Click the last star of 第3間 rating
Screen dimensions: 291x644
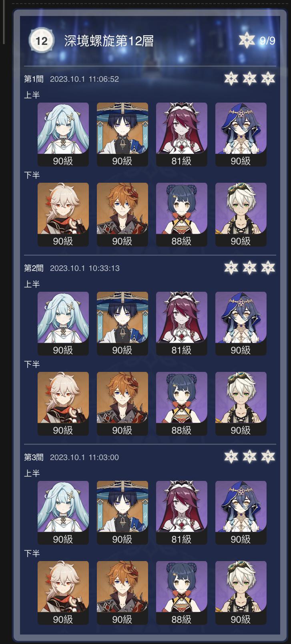268,456
